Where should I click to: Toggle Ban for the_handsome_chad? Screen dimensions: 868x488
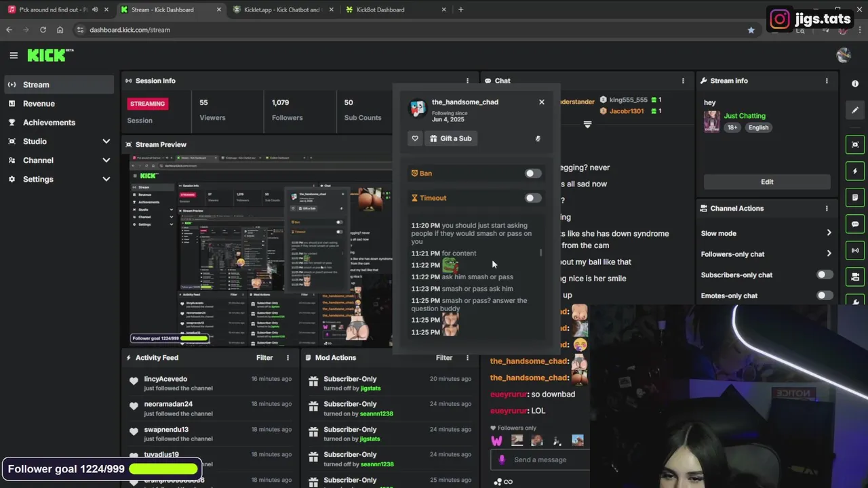click(x=533, y=174)
